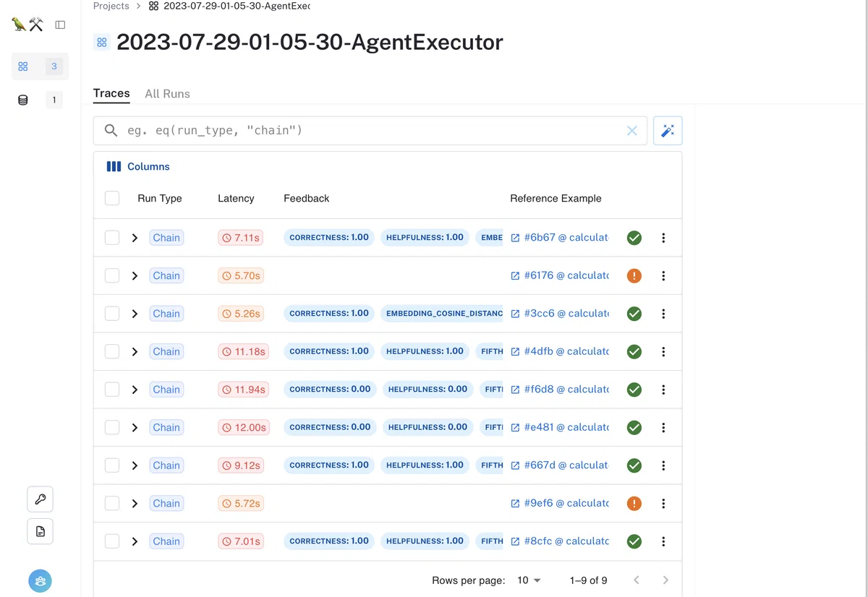Sort by the Latency column header
868x597 pixels.
click(x=236, y=198)
